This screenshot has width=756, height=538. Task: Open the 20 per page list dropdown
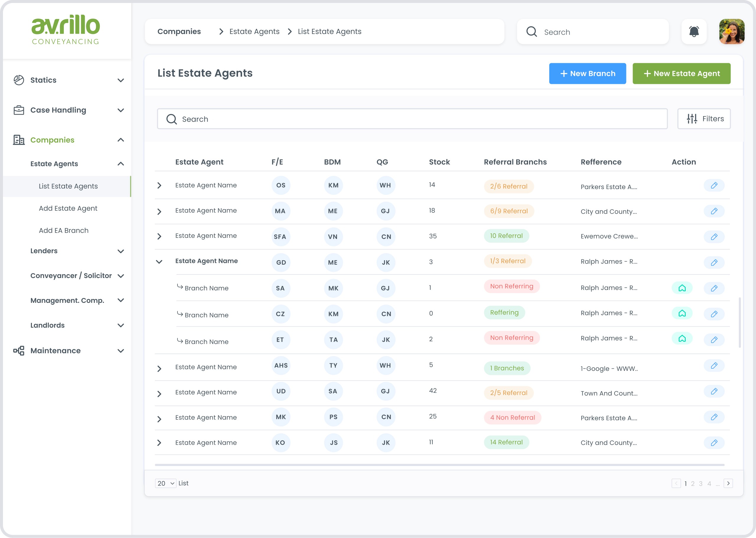tap(166, 483)
